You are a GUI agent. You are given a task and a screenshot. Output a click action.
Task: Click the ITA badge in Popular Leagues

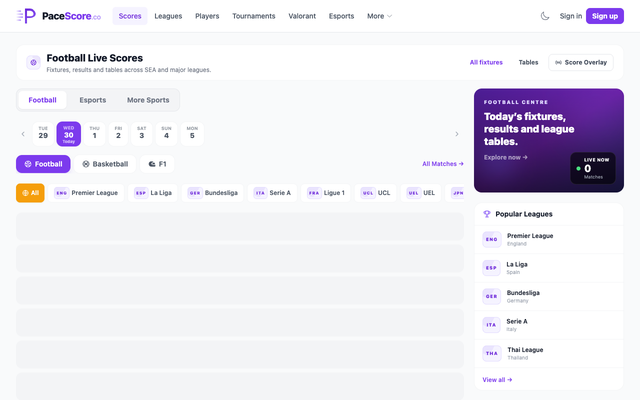point(491,325)
